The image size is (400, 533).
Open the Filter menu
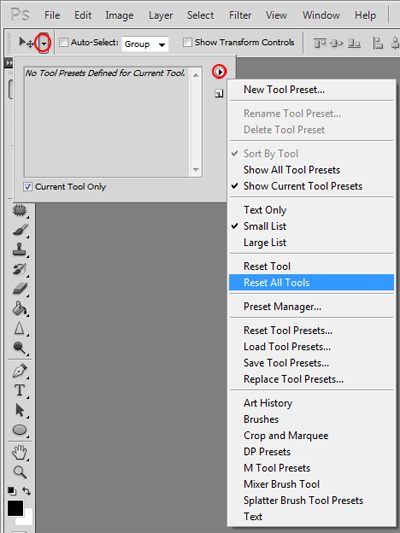point(240,15)
